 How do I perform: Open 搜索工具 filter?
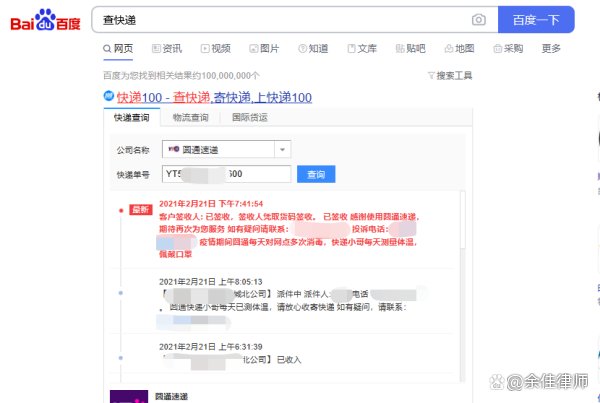450,76
